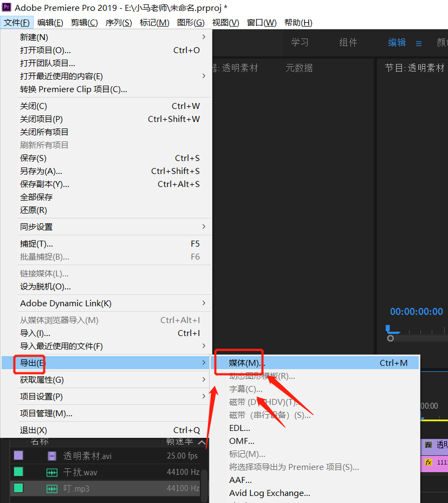Select 还原(R)

tap(106, 210)
